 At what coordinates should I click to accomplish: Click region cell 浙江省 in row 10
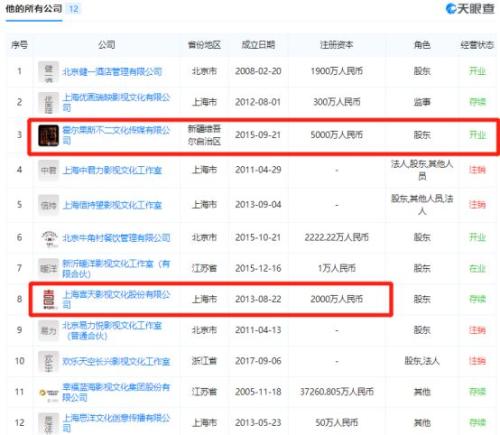coord(204,361)
